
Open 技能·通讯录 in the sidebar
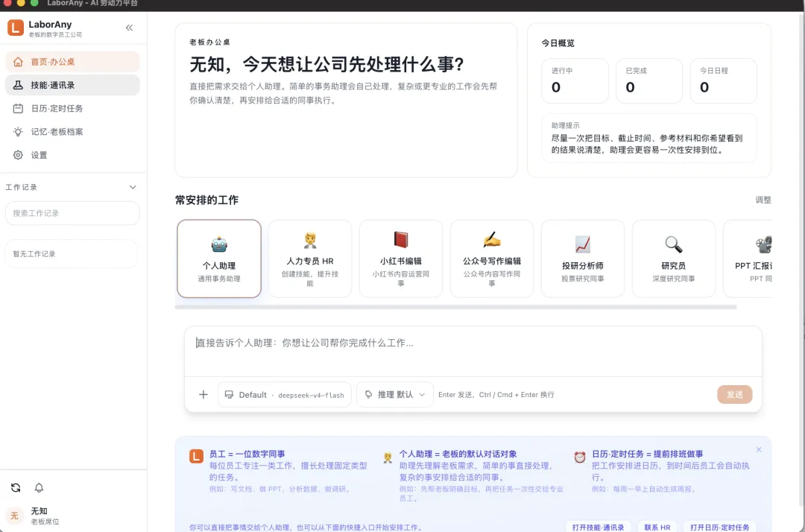72,85
